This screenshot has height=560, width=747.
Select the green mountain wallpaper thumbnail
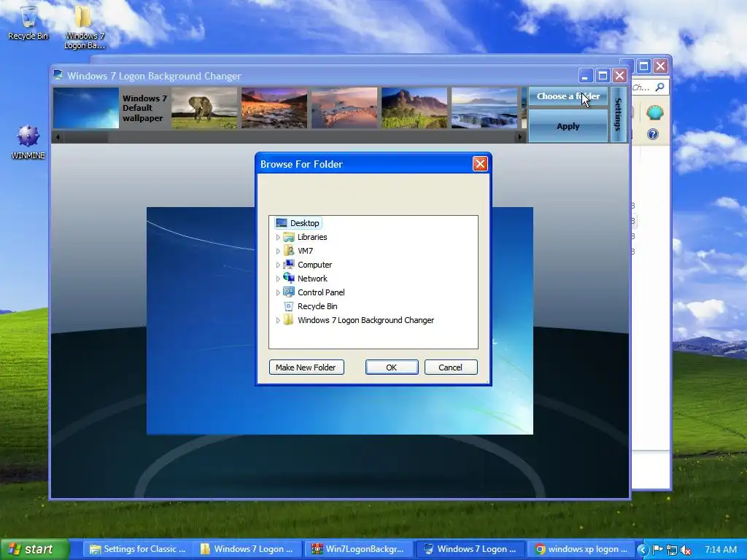[x=414, y=108]
